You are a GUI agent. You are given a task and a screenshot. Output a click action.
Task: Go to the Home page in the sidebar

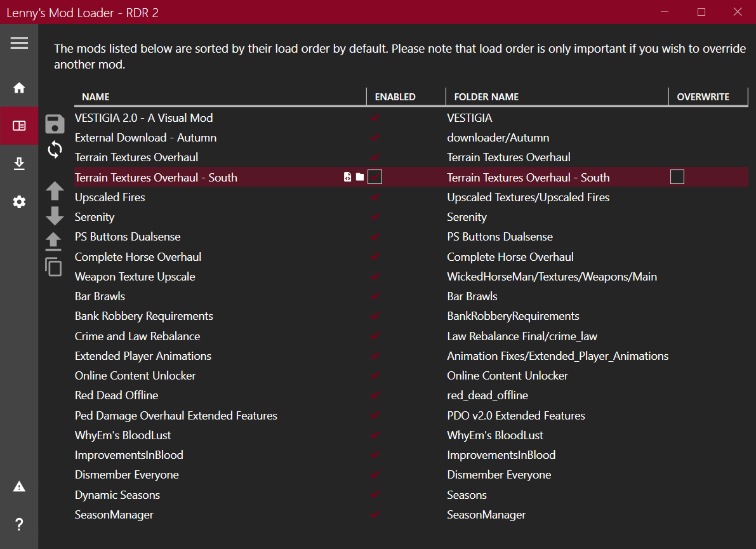[19, 88]
